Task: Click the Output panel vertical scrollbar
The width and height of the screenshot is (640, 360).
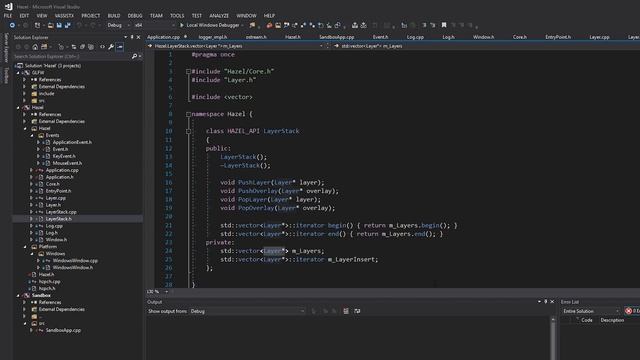Action: click(x=553, y=339)
